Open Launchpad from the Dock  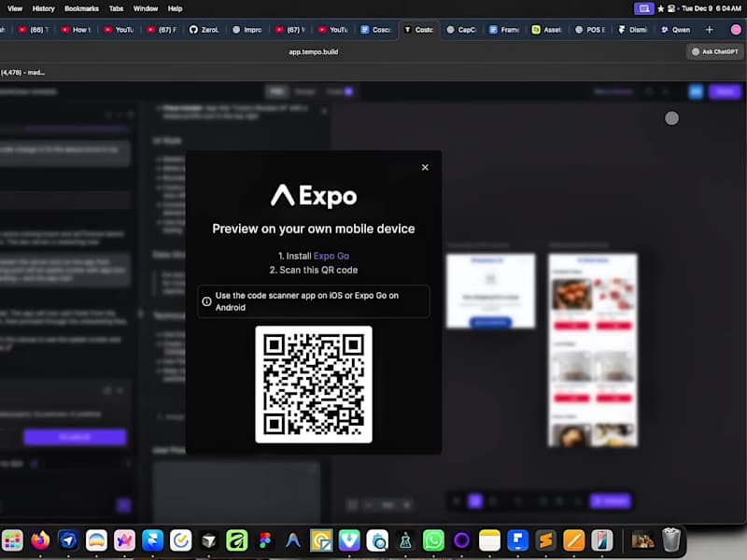(12, 540)
